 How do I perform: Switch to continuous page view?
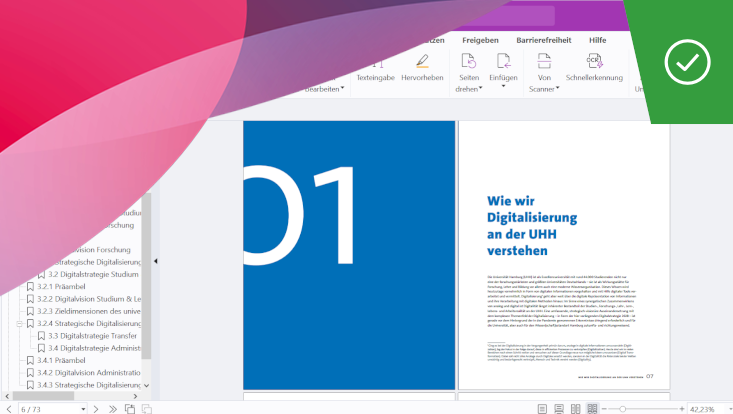[x=559, y=409]
